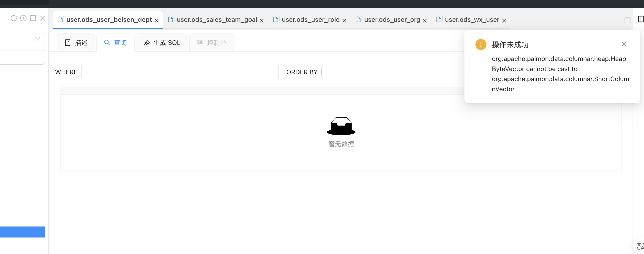Click the X icon in left panel header
Viewport: 644px width, 254px height.
point(43,18)
